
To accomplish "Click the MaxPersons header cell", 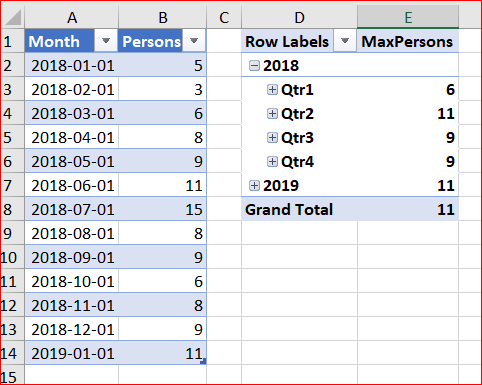I will [408, 42].
